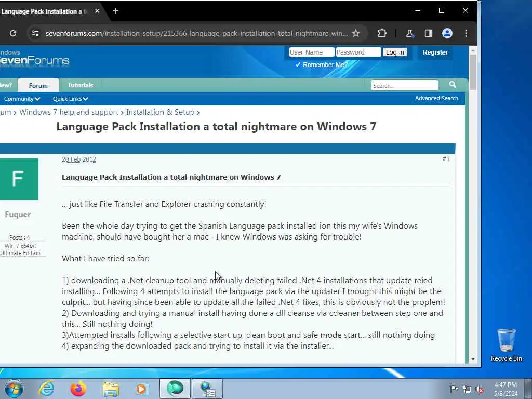Open the Extensions puzzle icon

click(382, 33)
